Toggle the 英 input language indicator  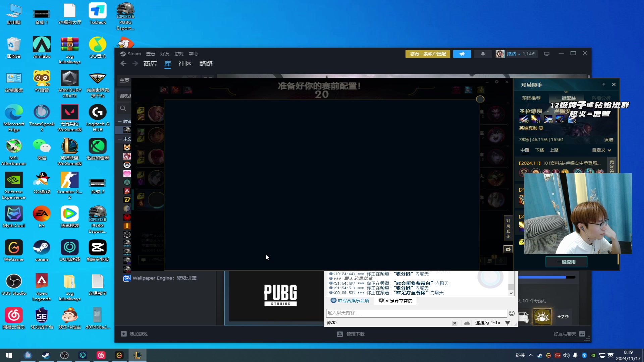[610, 355]
